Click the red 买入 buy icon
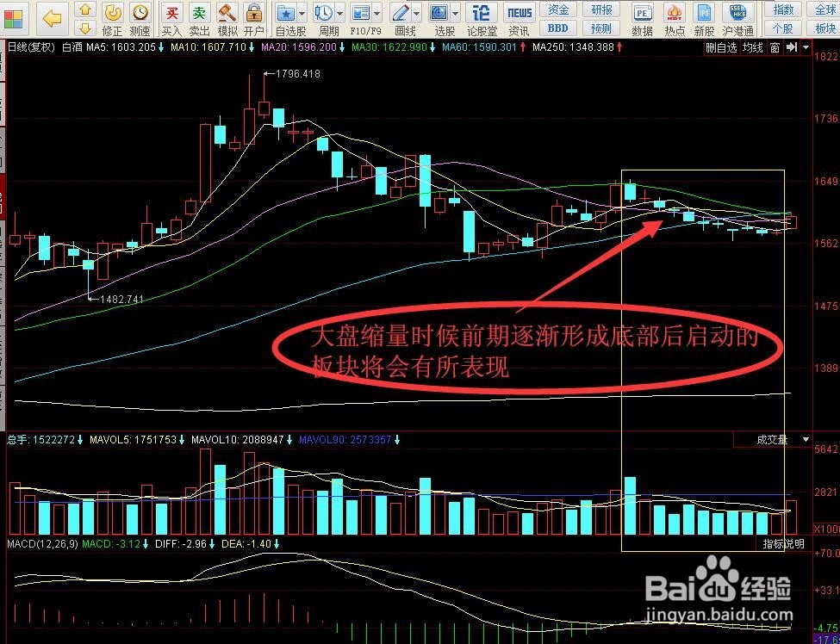This screenshot has width=840, height=644. pyautogui.click(x=172, y=12)
